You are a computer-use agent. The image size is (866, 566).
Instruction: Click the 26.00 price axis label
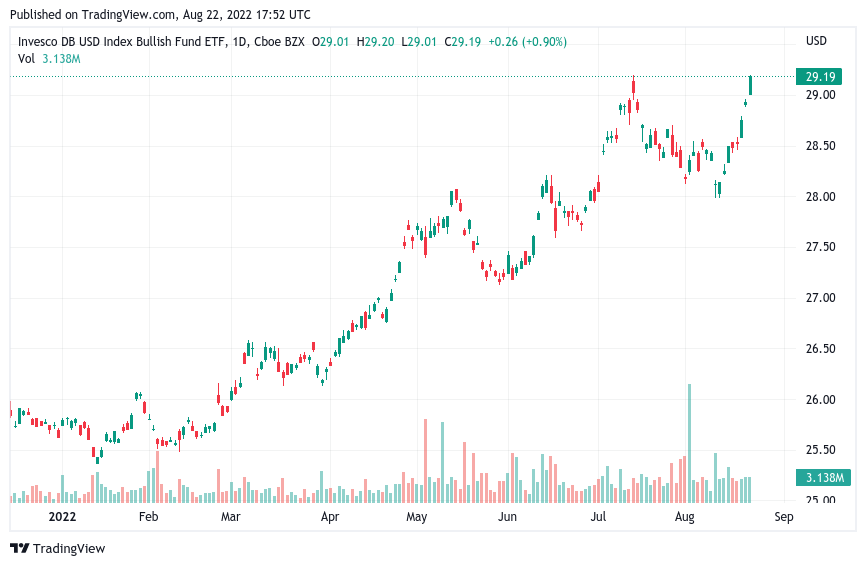pyautogui.click(x=820, y=399)
